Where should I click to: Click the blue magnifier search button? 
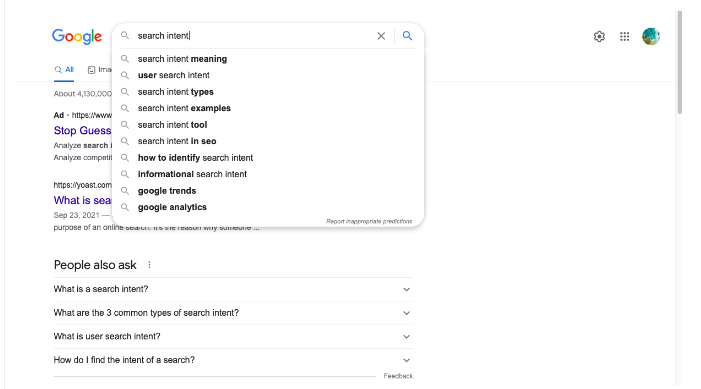click(407, 36)
